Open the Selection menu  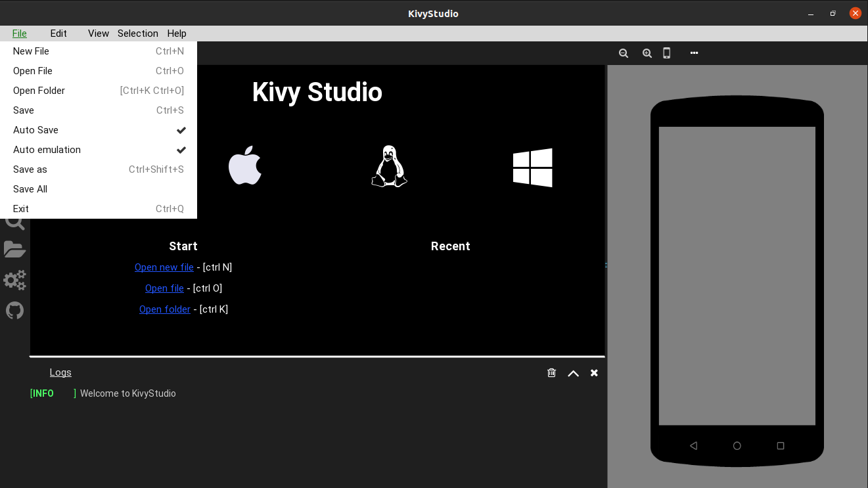coord(138,33)
